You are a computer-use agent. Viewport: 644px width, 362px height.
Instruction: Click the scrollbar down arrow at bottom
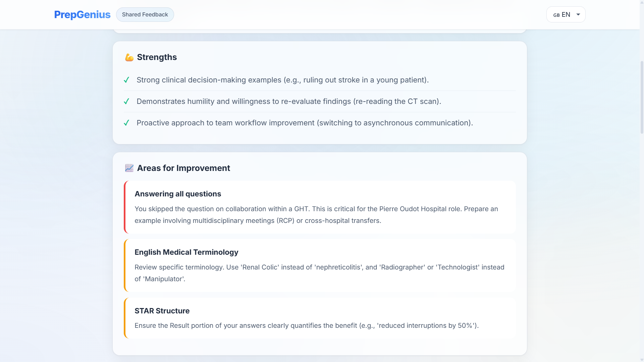(642, 360)
